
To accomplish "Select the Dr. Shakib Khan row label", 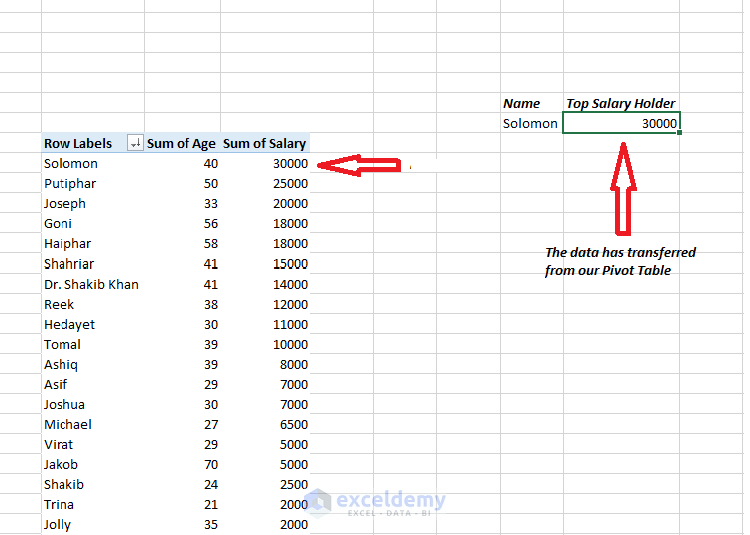I will [91, 284].
